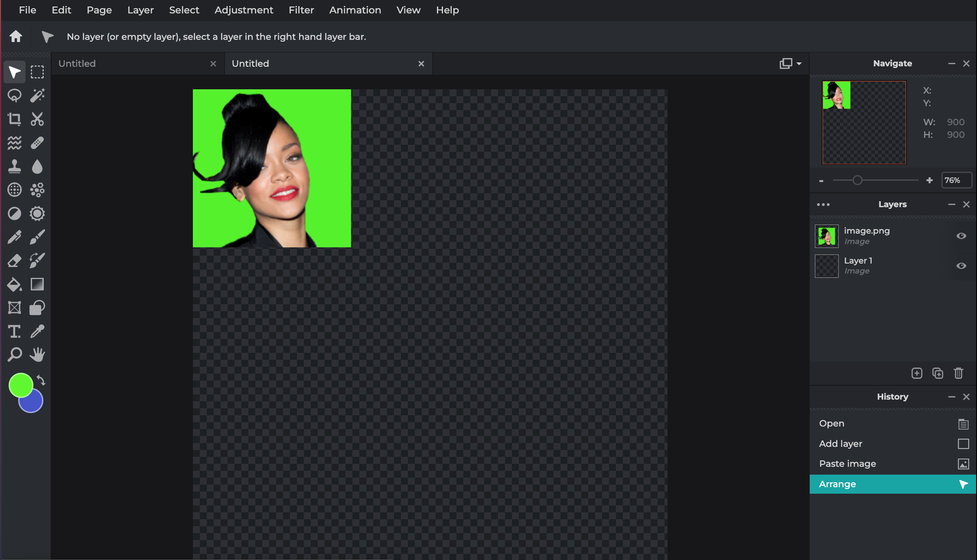Click the Navigate panel preview thumbnail
Image resolution: width=977 pixels, height=560 pixels.
864,123
